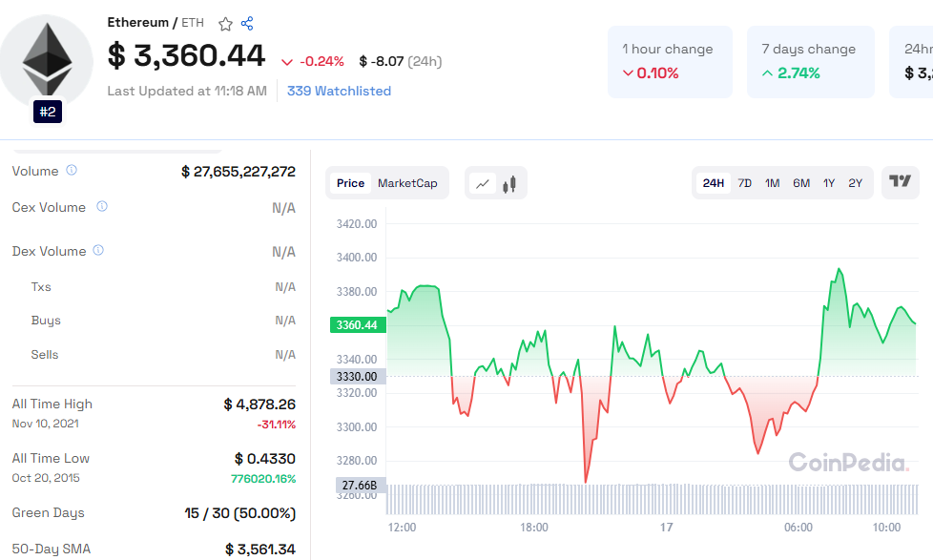Click the Green Days value 15 / 30 (50.00%)

tap(239, 513)
